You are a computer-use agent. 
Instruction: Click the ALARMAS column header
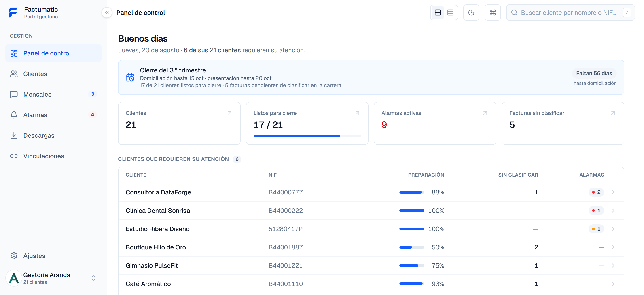click(x=591, y=175)
